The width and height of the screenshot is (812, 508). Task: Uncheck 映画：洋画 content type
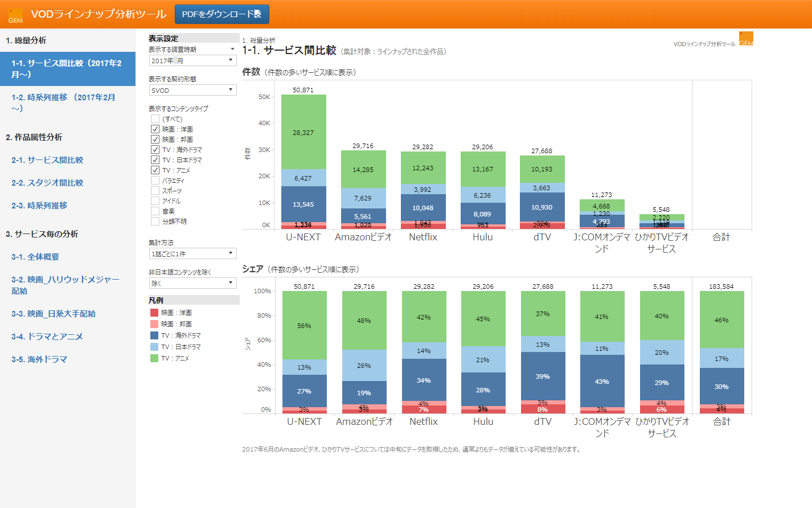coord(155,129)
